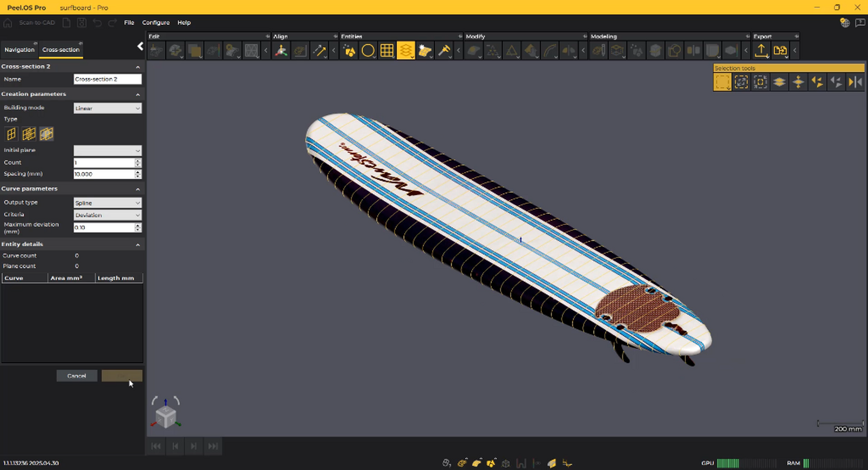Screen dimensions: 868x470
Task: Click the surface entity icon with sparkle
Action: pyautogui.click(x=425, y=50)
